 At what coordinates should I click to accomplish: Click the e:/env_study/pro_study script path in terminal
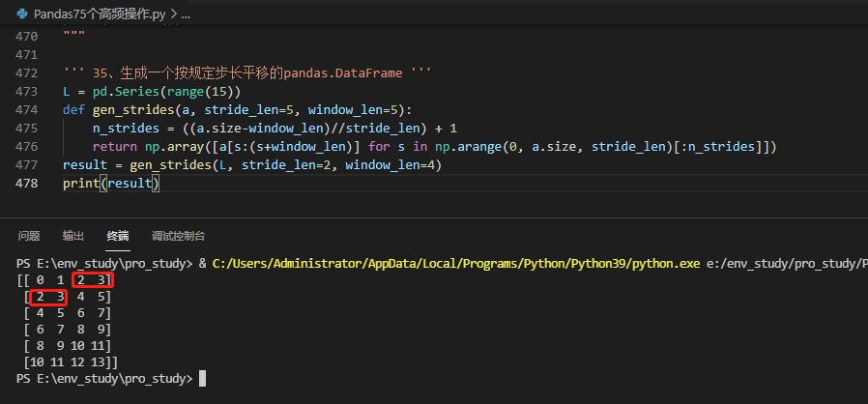click(788, 263)
